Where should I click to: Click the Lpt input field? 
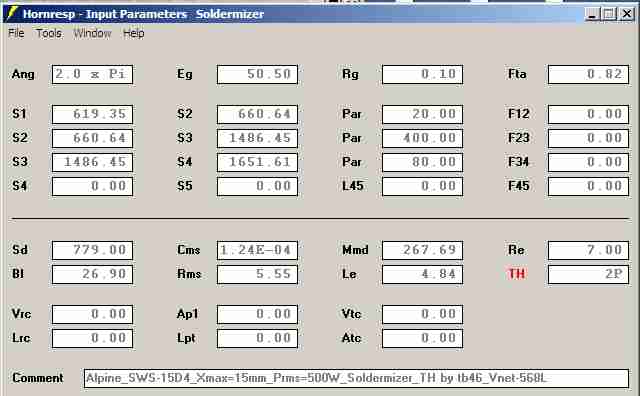257,338
